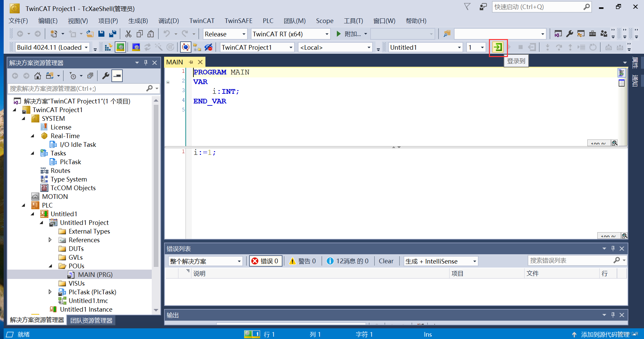Image resolution: width=644 pixels, height=339 pixels.
Task: Click the Home icon in Solution Explorer
Action: tap(38, 76)
